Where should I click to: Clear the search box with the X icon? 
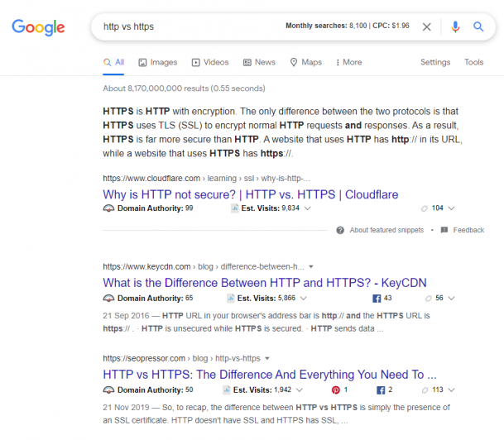pyautogui.click(x=426, y=26)
